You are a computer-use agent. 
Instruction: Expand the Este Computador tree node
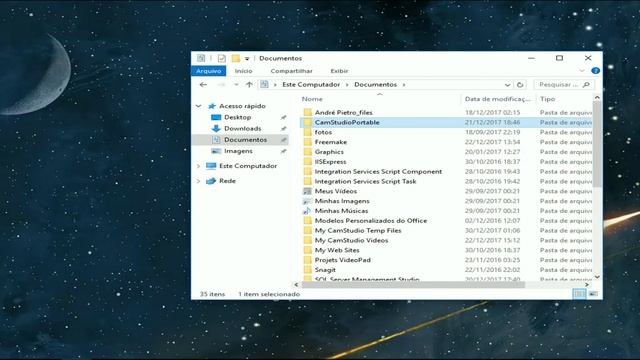coord(199,166)
